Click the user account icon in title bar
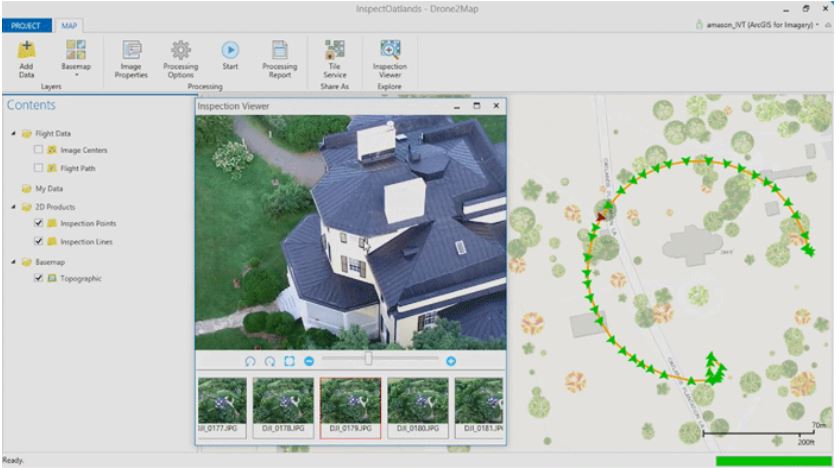This screenshot has height=468, width=836. click(x=699, y=25)
